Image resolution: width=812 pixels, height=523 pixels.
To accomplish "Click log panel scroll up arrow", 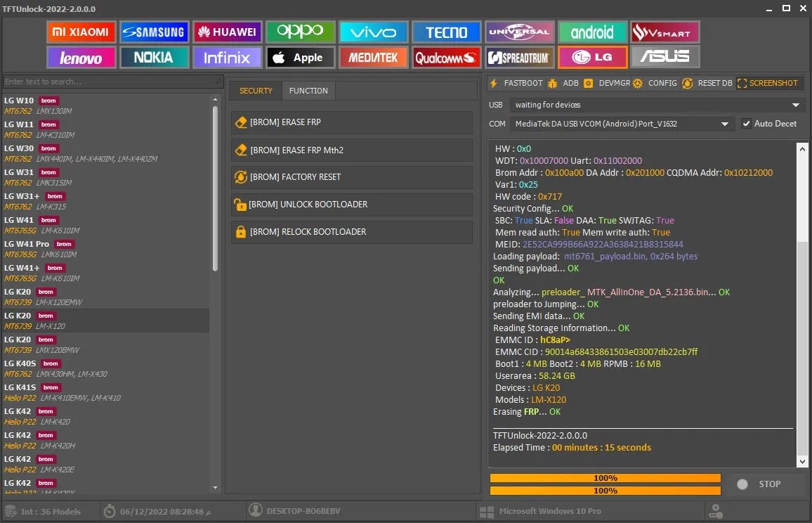I will pyautogui.click(x=802, y=149).
